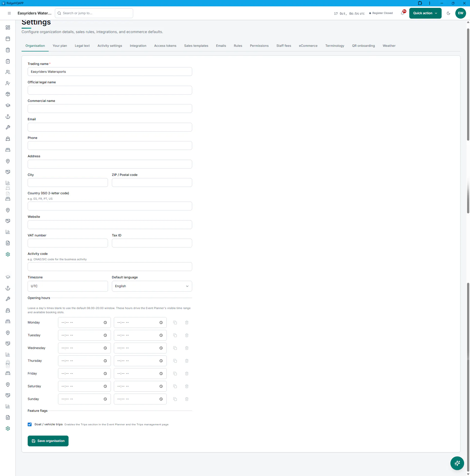The image size is (470, 476).
Task: Switch to the Your plan tab
Action: (x=60, y=46)
